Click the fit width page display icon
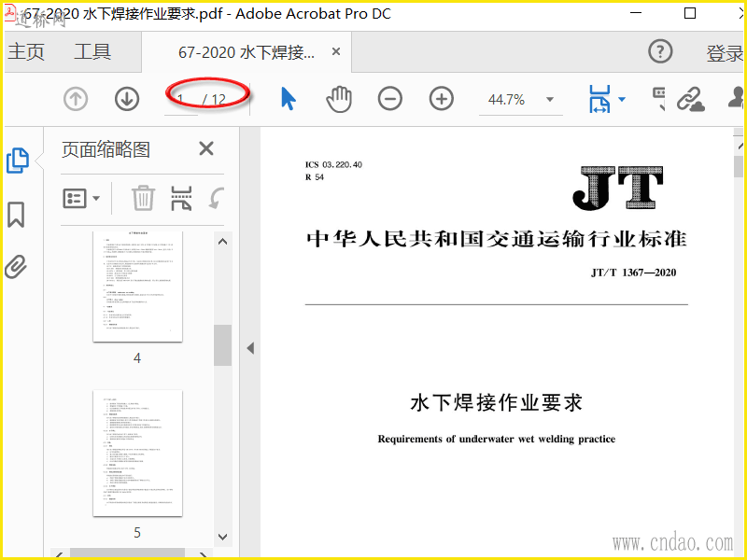The image size is (747, 560). [599, 99]
